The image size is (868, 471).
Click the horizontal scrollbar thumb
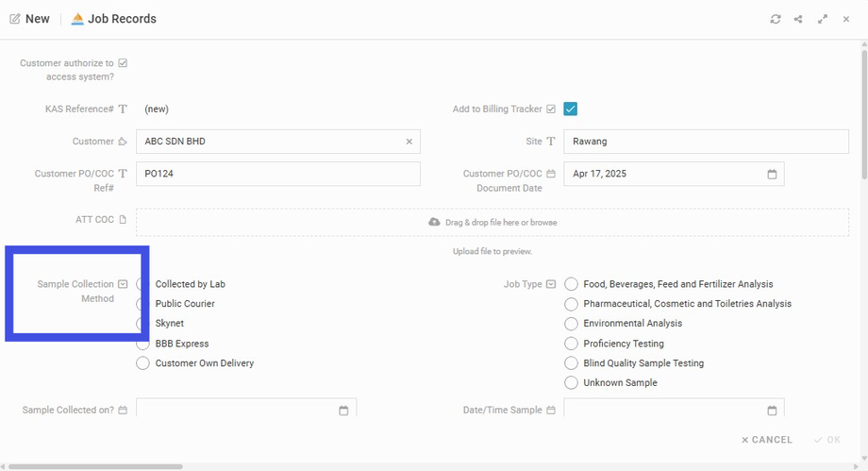click(x=95, y=466)
